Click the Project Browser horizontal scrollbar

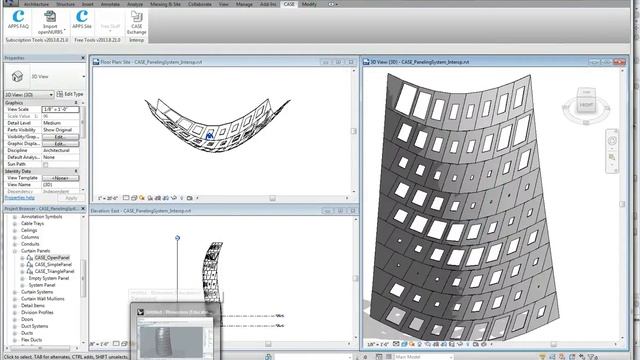click(41, 348)
